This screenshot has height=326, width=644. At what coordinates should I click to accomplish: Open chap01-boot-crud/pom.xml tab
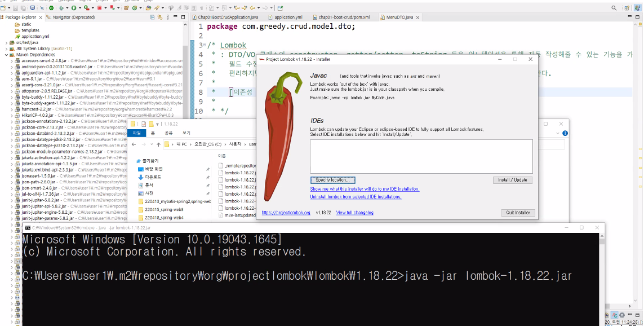(341, 17)
